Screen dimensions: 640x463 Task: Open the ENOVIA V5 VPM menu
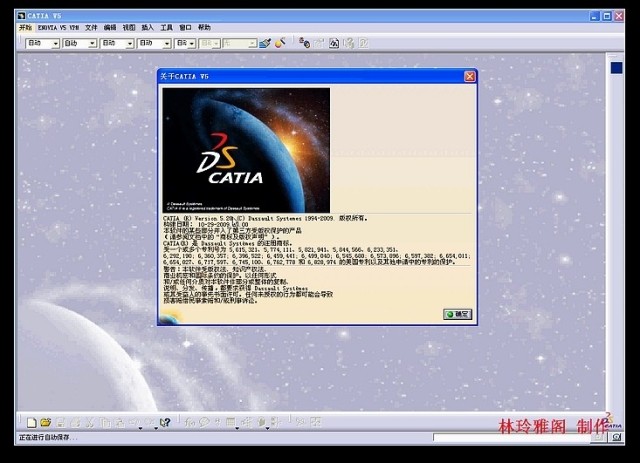click(58, 27)
